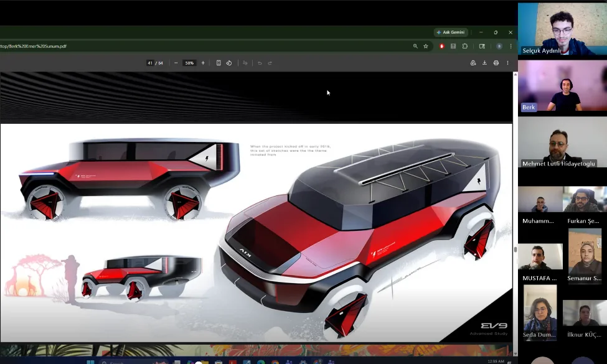Zoom out the PDF with minus button

pos(176,63)
